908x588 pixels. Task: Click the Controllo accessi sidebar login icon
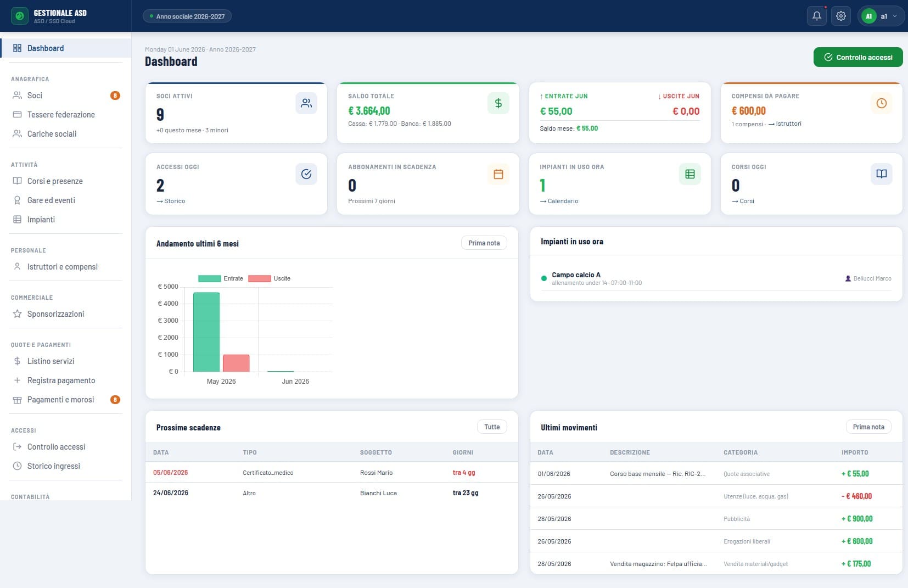[x=17, y=447]
